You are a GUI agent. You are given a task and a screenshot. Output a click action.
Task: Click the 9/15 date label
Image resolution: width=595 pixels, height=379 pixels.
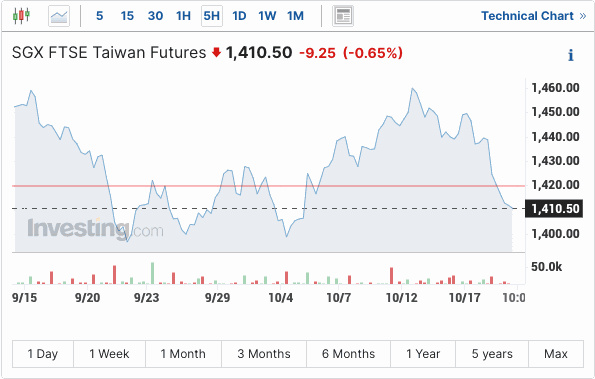point(25,297)
